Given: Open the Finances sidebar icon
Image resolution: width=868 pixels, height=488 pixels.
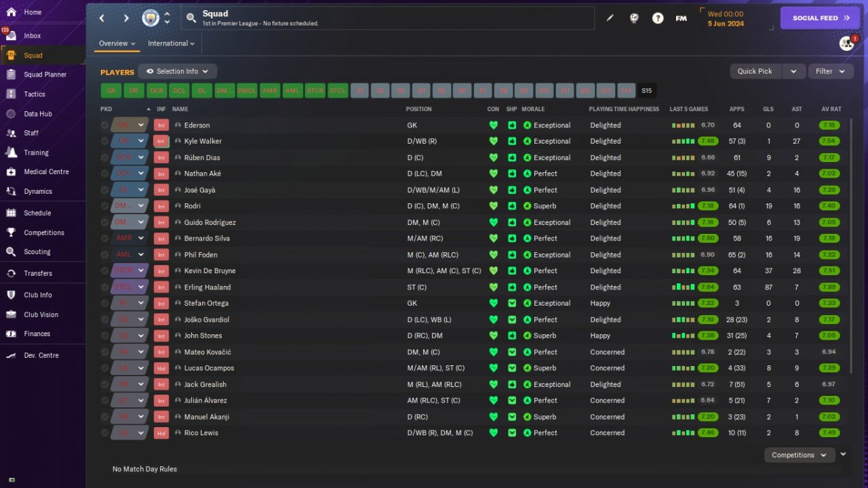Looking at the screenshot, I should 11,333.
